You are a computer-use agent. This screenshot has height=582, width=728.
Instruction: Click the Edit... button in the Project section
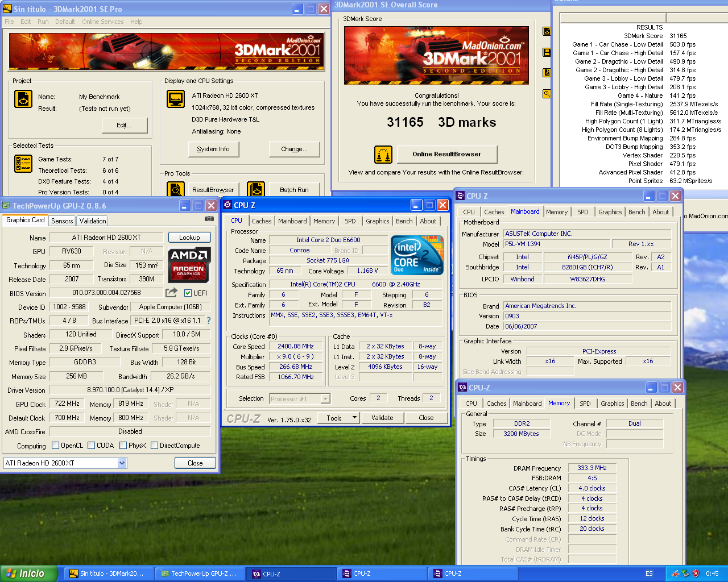click(x=125, y=125)
